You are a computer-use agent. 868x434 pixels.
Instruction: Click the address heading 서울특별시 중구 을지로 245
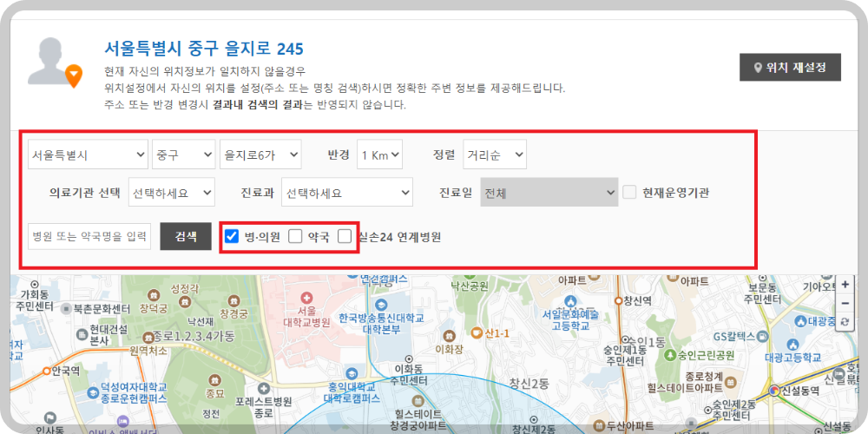click(x=204, y=49)
